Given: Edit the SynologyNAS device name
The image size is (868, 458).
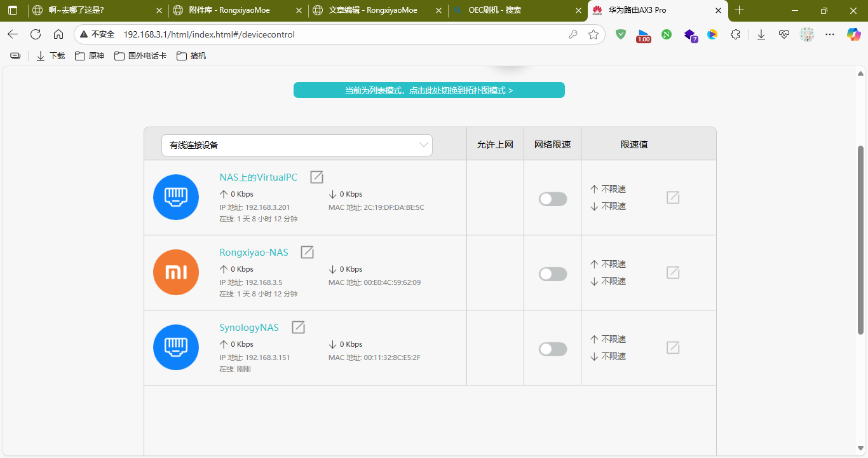Looking at the screenshot, I should (x=298, y=327).
